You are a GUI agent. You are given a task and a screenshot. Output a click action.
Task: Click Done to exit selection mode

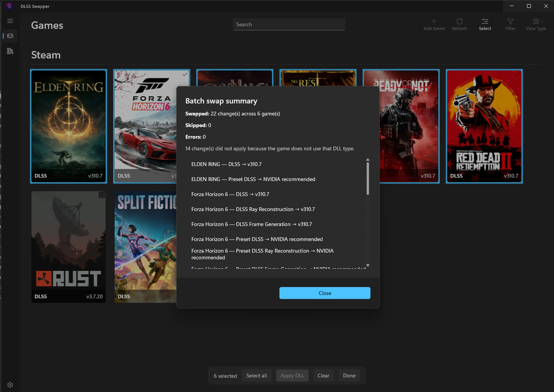[x=349, y=376]
